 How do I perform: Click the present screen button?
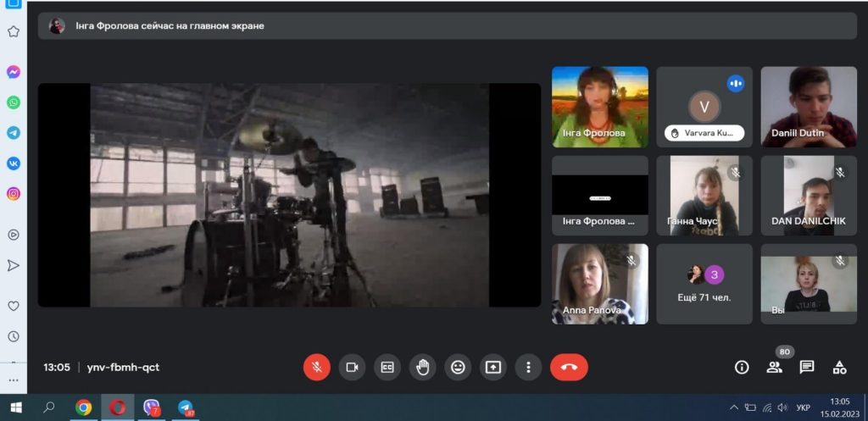[x=492, y=367]
